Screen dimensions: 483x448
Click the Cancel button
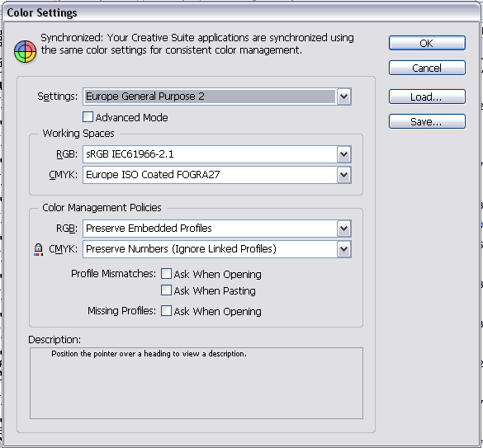click(427, 68)
